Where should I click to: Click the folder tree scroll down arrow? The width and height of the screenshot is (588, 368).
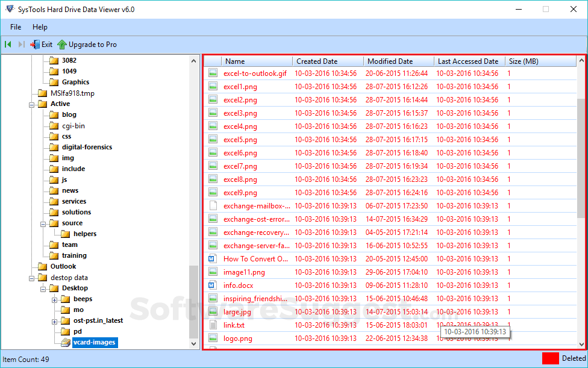pos(193,344)
